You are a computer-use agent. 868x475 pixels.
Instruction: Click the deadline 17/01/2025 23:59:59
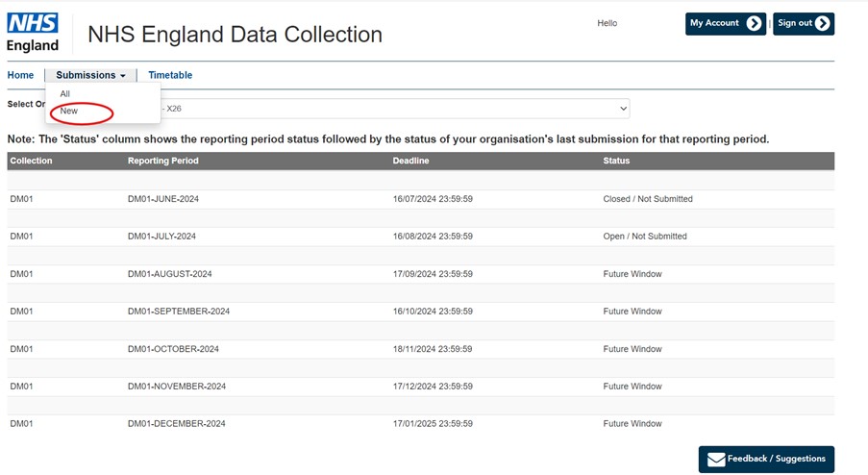pos(433,423)
